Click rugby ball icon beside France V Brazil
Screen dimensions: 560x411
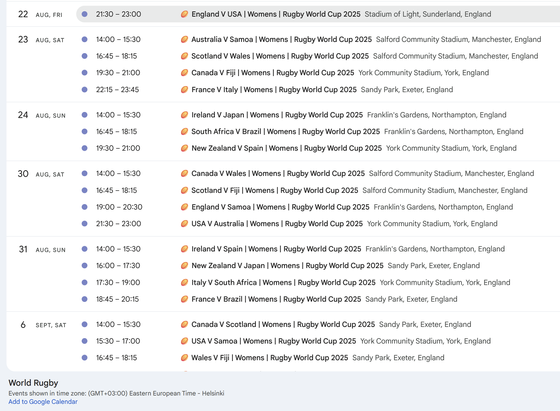pyautogui.click(x=184, y=299)
